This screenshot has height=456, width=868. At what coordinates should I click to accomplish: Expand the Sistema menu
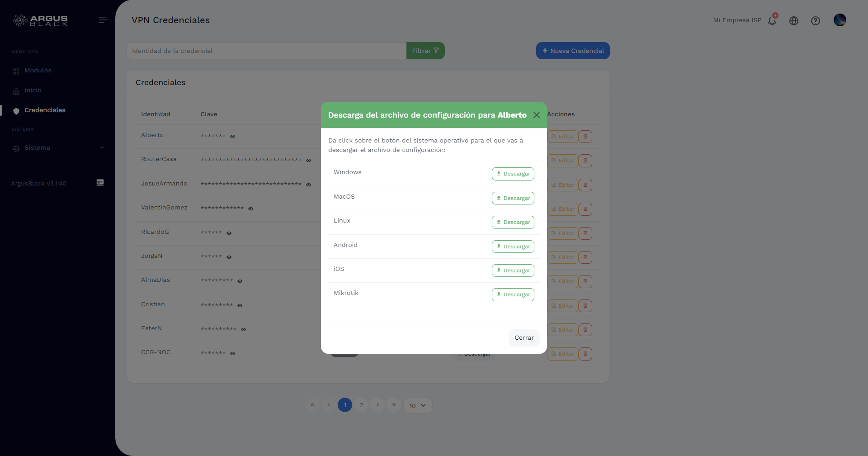coord(58,148)
